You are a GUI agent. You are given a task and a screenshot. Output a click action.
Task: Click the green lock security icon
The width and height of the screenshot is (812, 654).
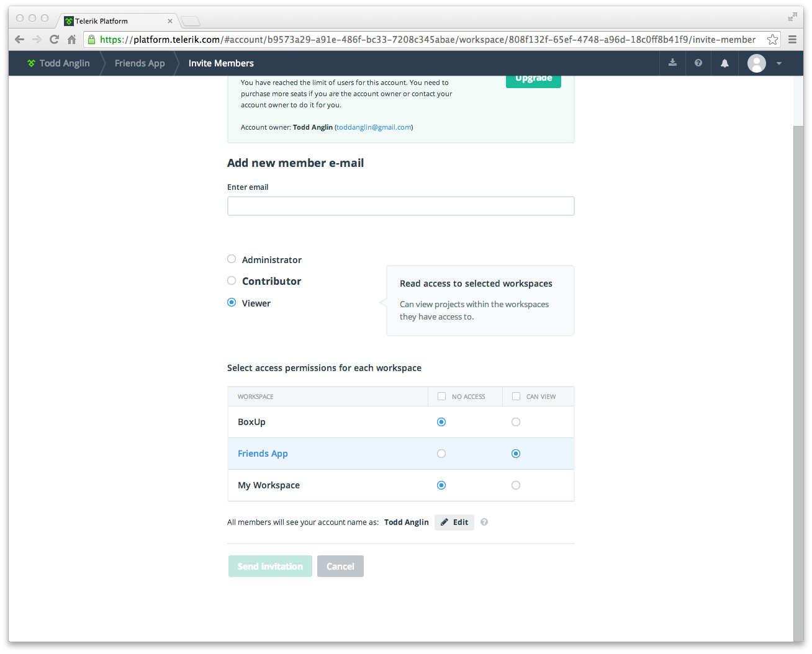(x=91, y=40)
